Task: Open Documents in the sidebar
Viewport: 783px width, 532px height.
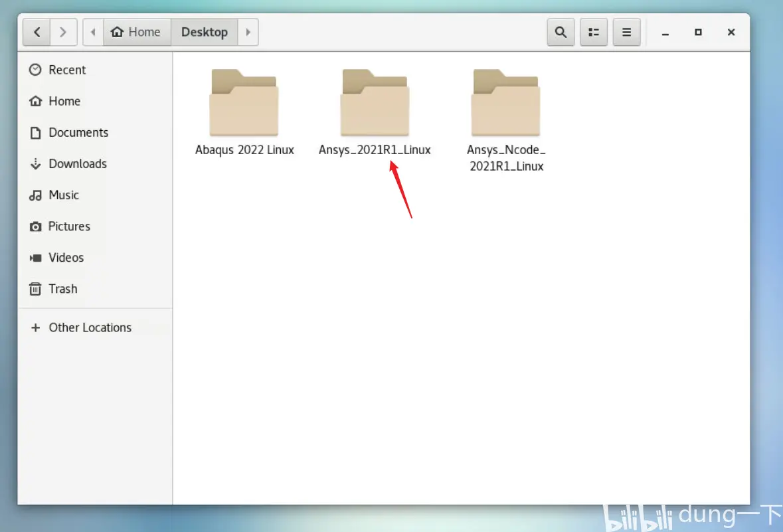Action: click(95, 132)
